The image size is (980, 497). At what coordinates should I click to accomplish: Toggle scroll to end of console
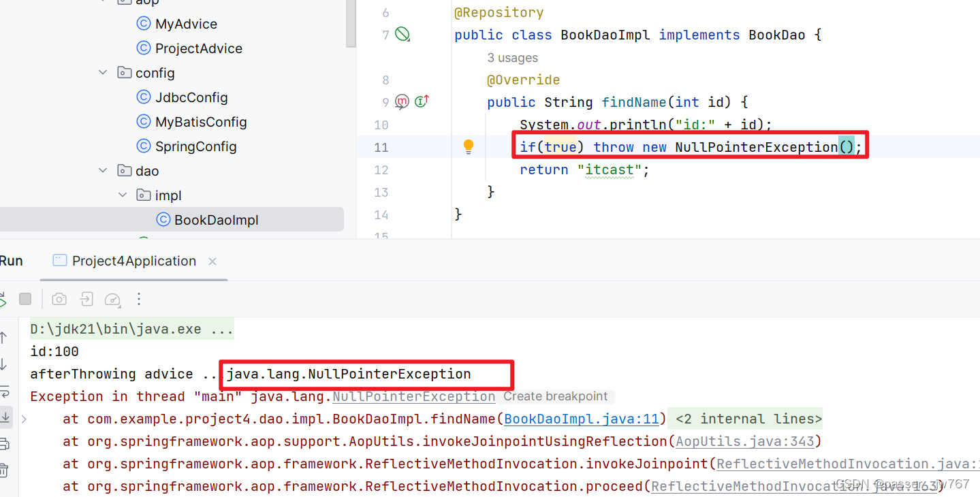(4, 417)
